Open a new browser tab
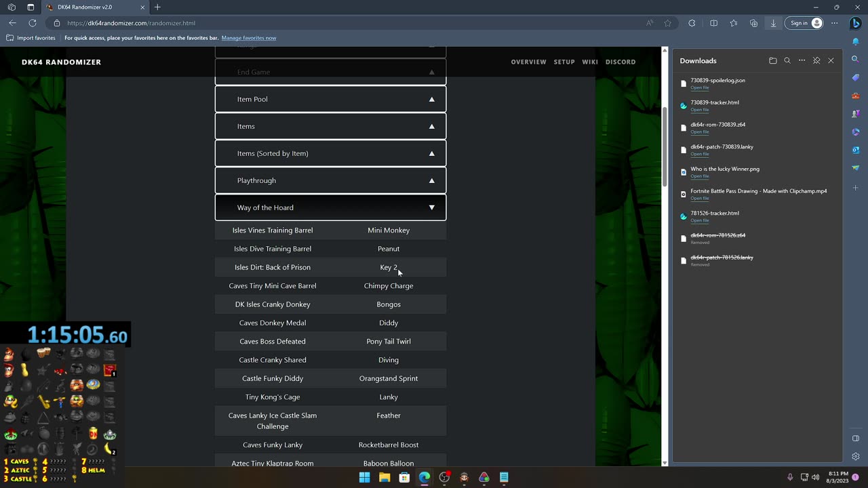Viewport: 868px width, 488px height. (x=157, y=7)
